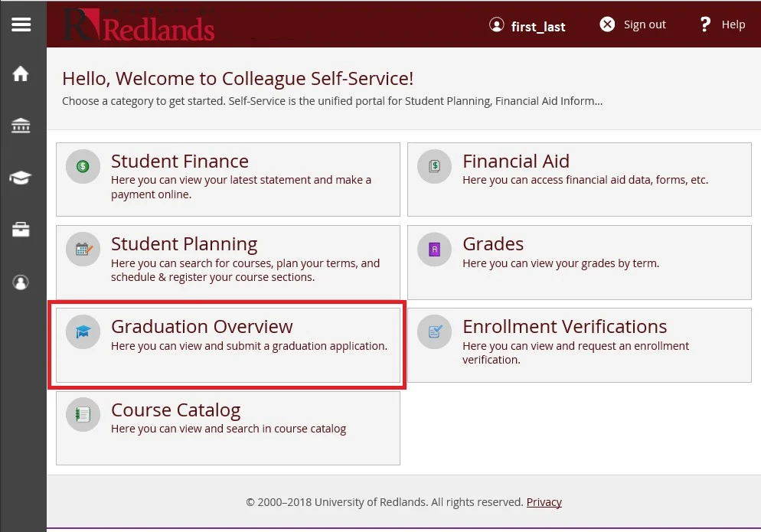
Task: Open the first_last user profile menu
Action: 527,25
